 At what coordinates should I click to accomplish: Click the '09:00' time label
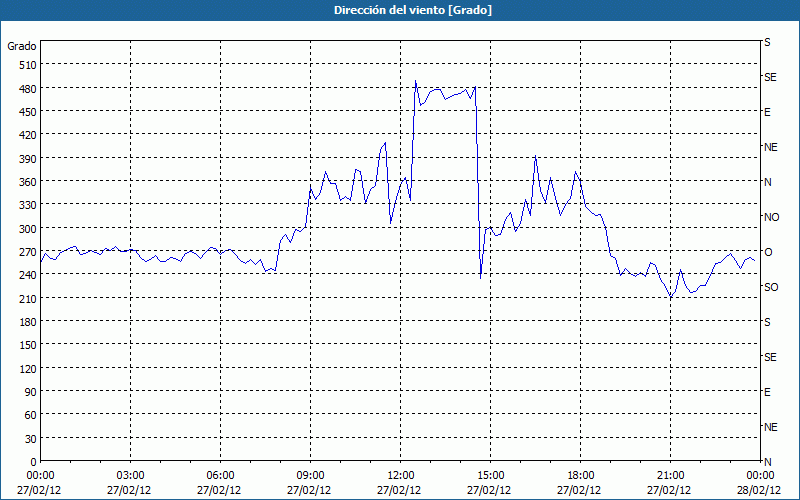tap(311, 476)
